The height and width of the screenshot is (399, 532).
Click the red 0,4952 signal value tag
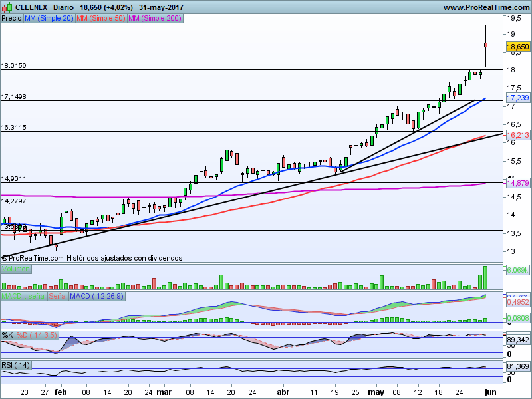518,302
